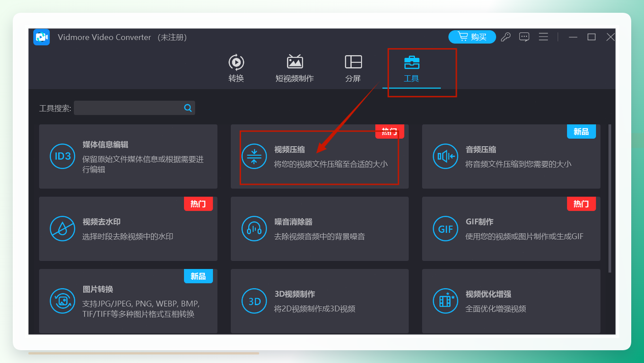644x363 pixels.
Task: Open the ID3 媒体信息编辑 icon
Action: click(x=62, y=156)
